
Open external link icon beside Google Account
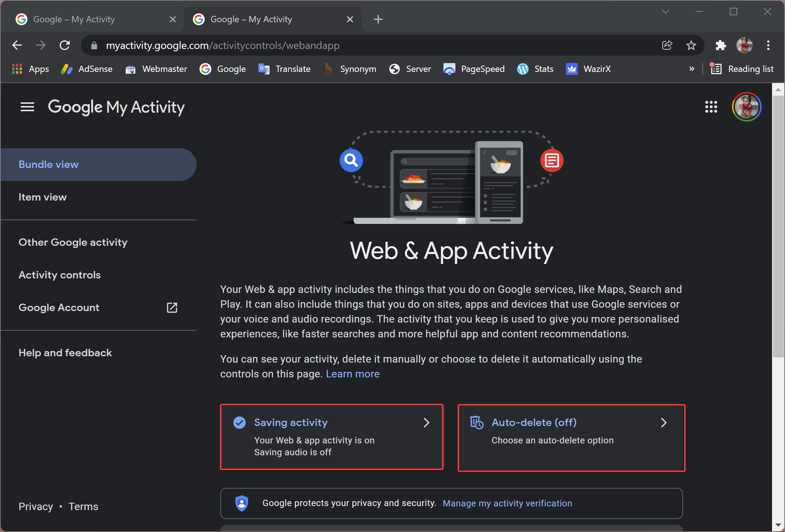coord(172,307)
